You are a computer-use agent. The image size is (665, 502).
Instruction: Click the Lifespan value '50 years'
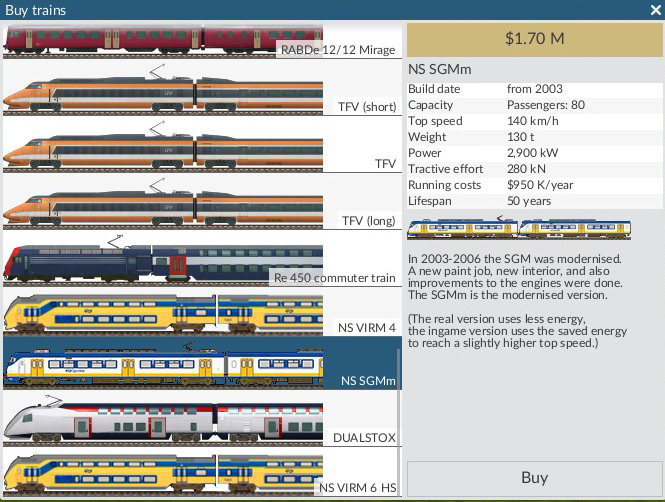pyautogui.click(x=529, y=201)
